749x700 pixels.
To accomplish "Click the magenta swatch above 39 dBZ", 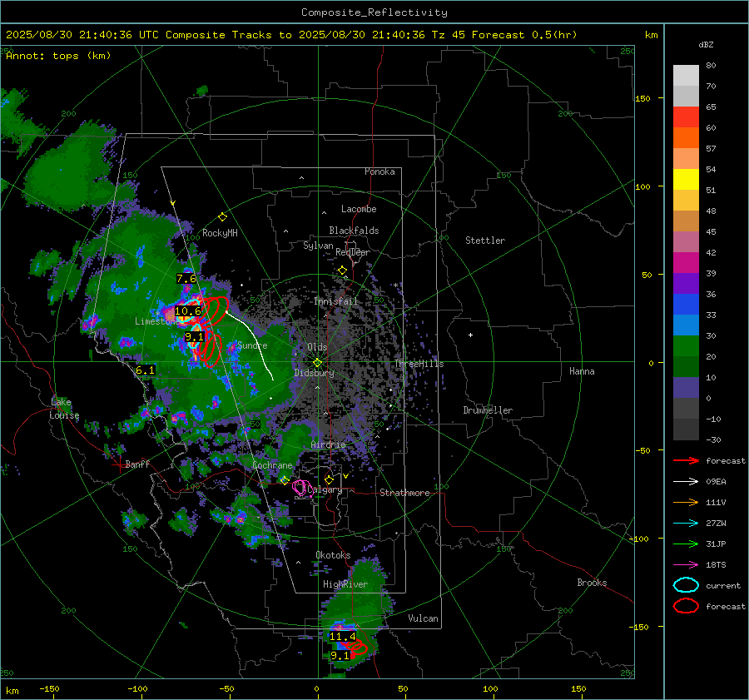I will [x=686, y=263].
